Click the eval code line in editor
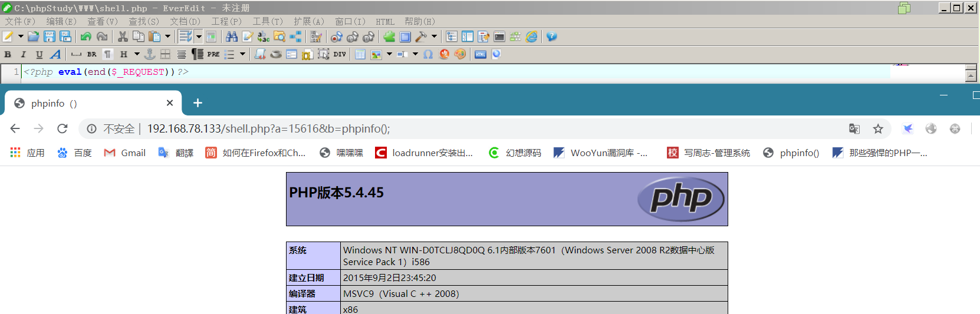The width and height of the screenshot is (980, 314). (106, 72)
